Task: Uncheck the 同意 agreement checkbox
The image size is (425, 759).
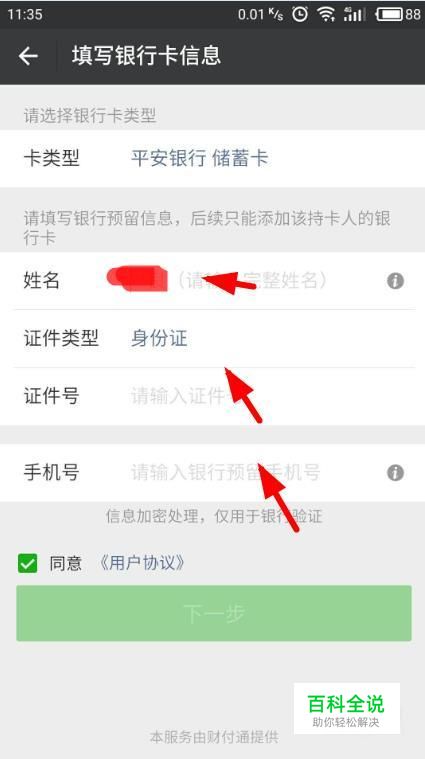Action: [x=27, y=563]
